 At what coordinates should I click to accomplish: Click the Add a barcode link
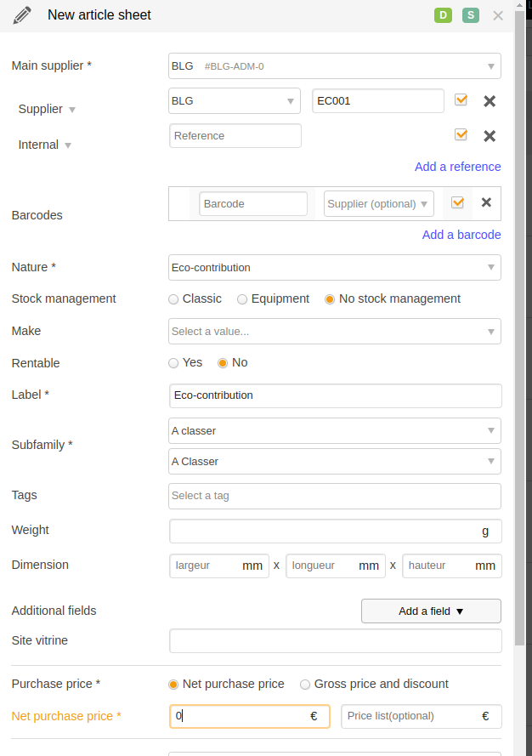point(461,235)
